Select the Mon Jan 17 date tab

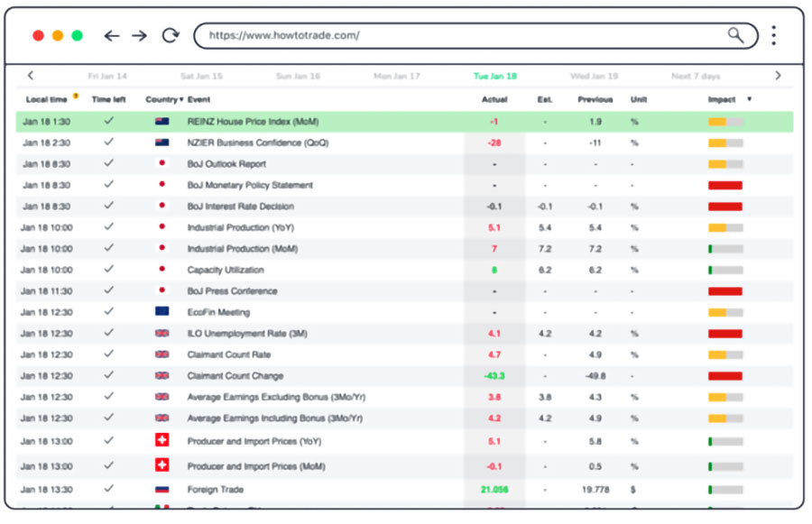point(397,76)
